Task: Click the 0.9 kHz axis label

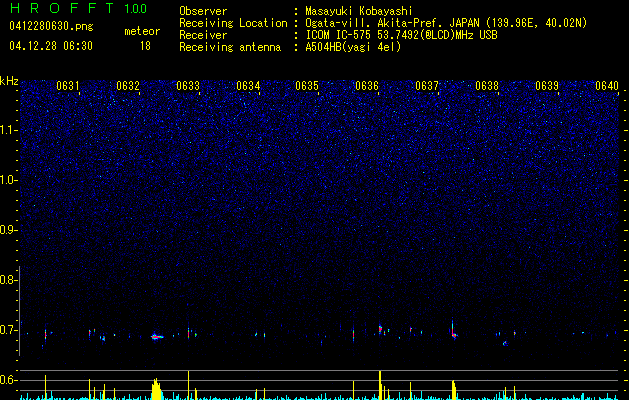Action: click(9, 230)
